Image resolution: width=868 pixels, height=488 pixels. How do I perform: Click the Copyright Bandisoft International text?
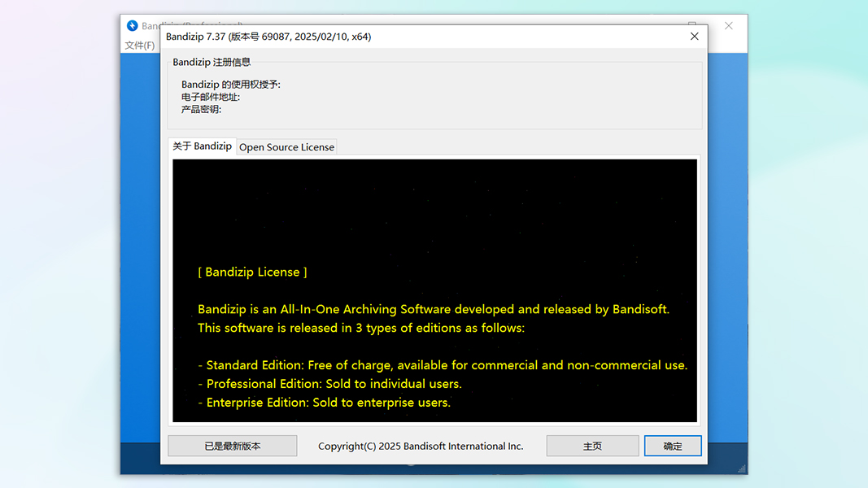421,446
